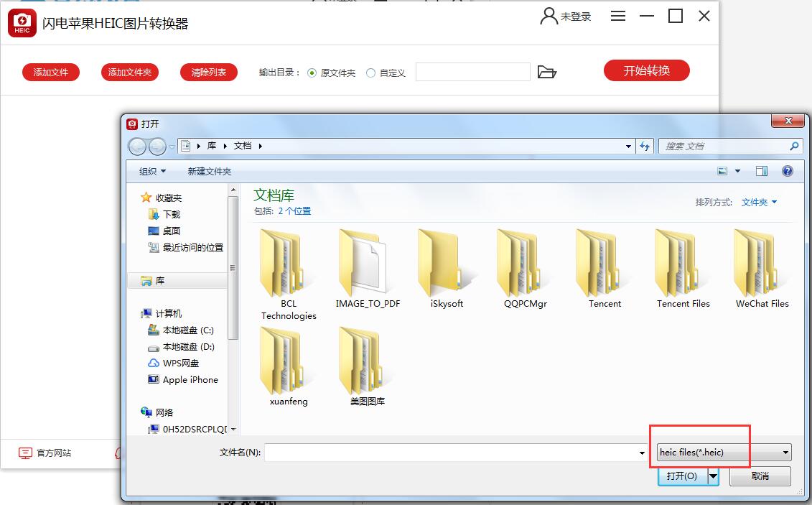Expand the 排列方式 文件夹 dropdown
The image size is (812, 505).
click(759, 203)
